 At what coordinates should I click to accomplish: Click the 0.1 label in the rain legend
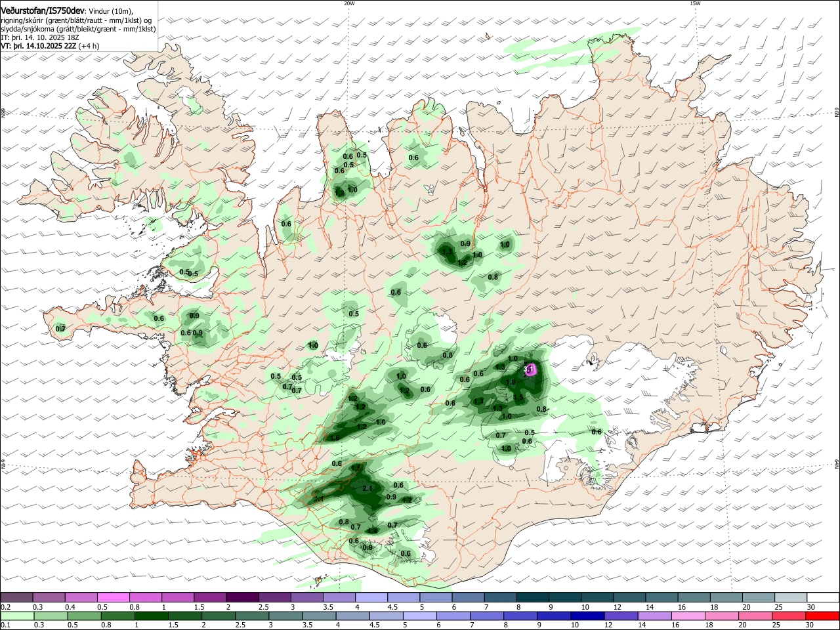tap(5, 626)
